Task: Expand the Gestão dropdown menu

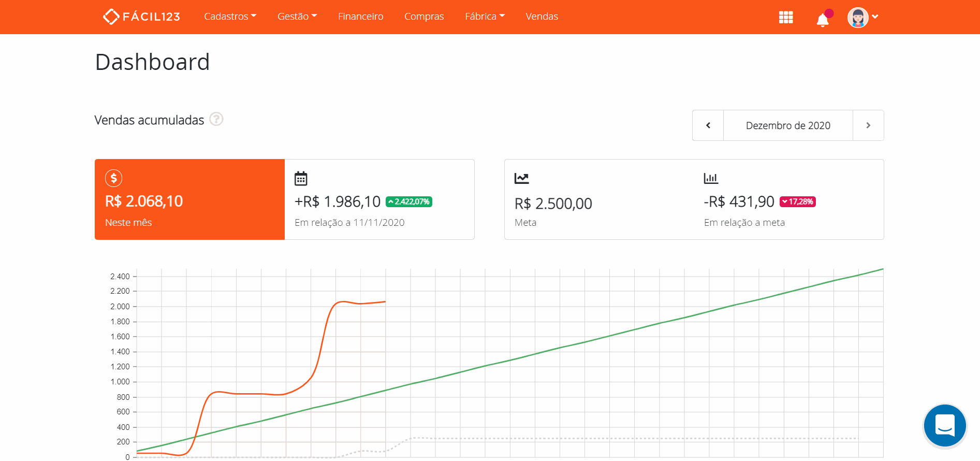Action: click(297, 17)
